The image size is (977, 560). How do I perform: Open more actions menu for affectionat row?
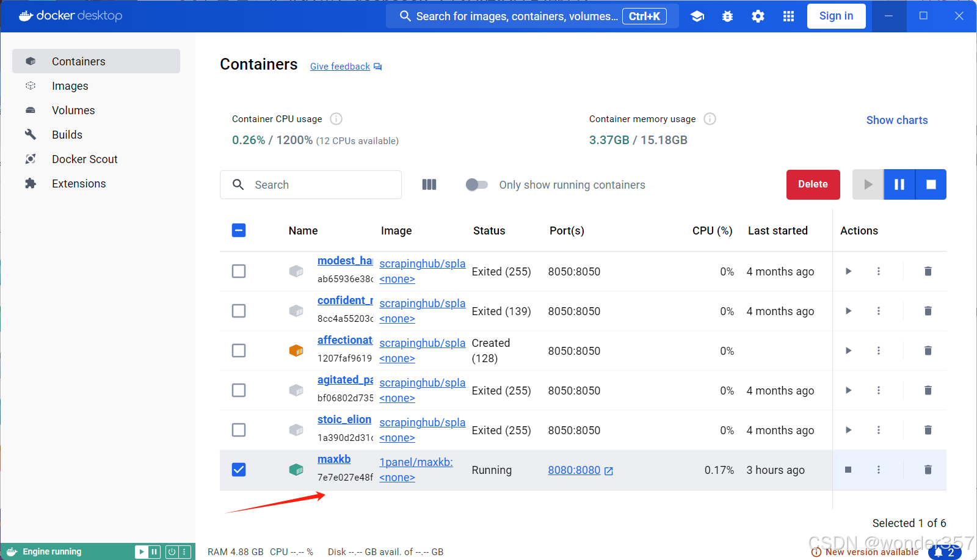(x=879, y=351)
